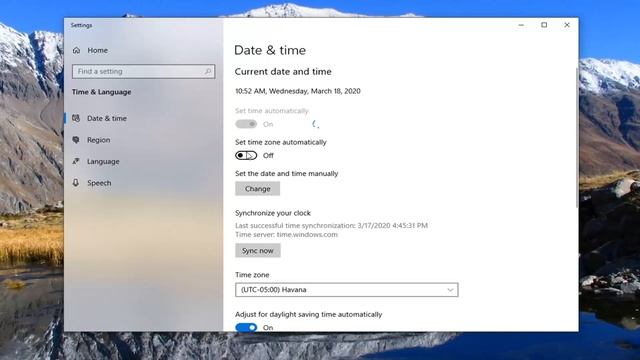The image size is (640, 360).
Task: Open the Language settings page
Action: pos(103,162)
